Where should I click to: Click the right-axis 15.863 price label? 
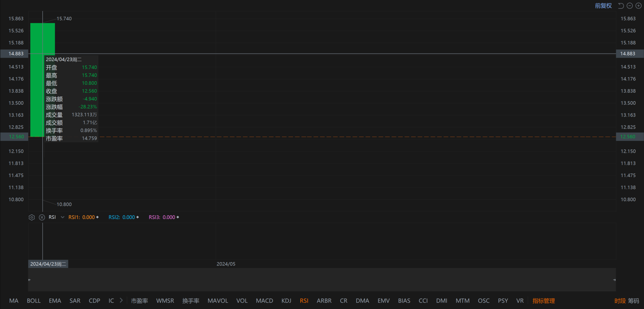pyautogui.click(x=628, y=19)
